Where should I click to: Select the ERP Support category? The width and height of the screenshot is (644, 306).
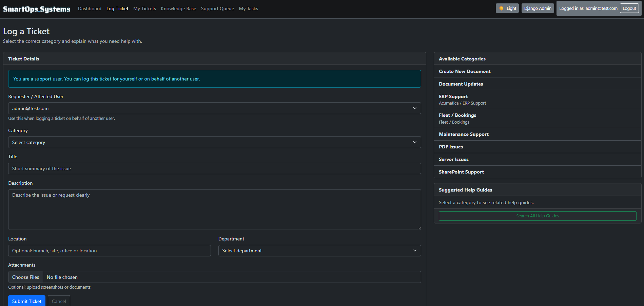538,100
